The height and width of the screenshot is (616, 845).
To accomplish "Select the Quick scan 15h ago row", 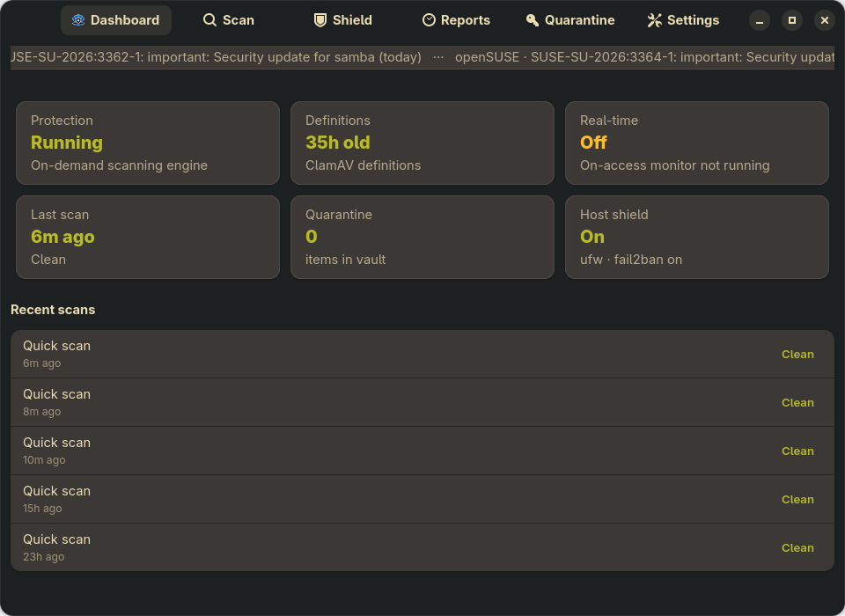I will pos(422,500).
